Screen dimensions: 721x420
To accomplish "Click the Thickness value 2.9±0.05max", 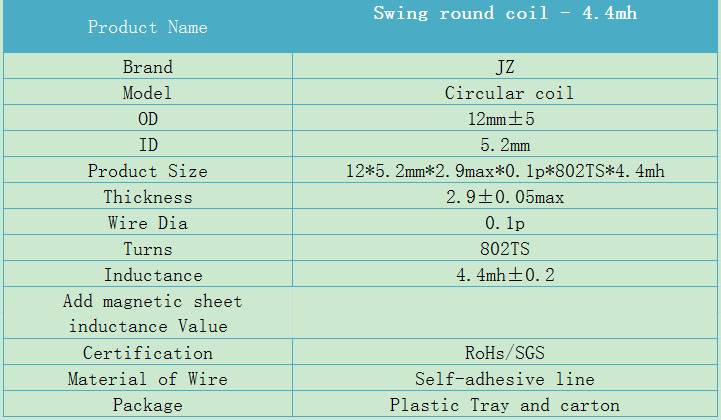I will point(505,197).
